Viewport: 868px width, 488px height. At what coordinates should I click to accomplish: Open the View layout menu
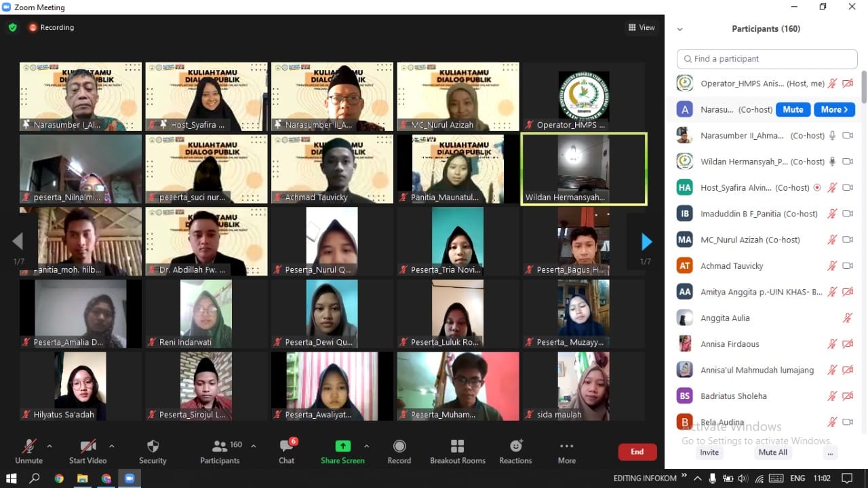click(x=642, y=28)
